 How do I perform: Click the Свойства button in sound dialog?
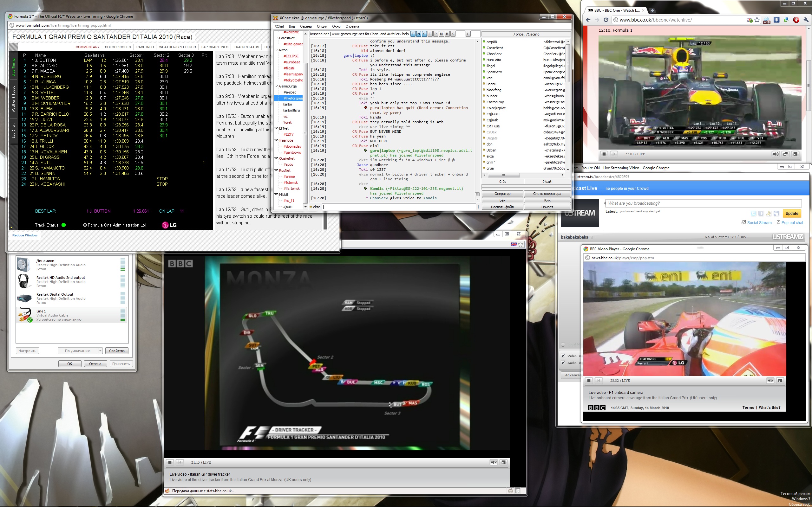click(x=117, y=351)
